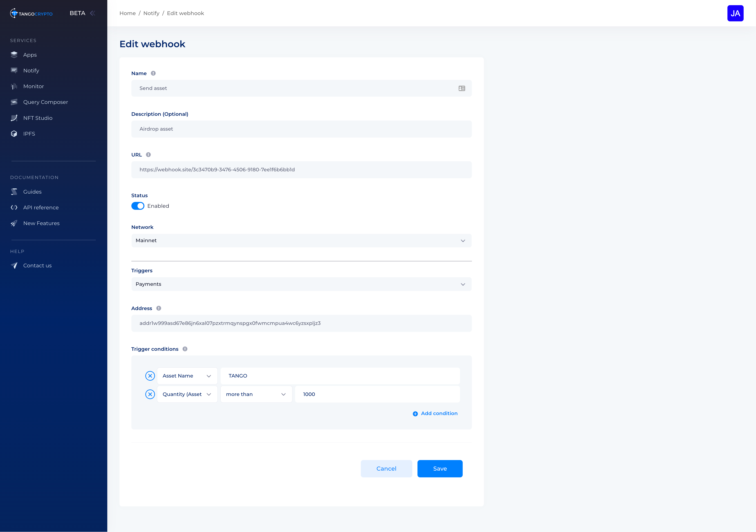Click Trigger conditions info icon
The height and width of the screenshot is (532, 756).
pyautogui.click(x=185, y=349)
